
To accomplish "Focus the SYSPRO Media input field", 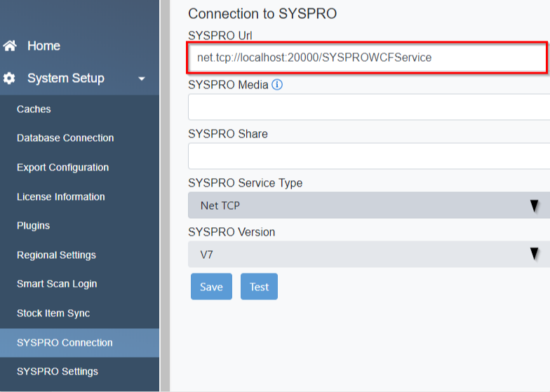I will click(x=369, y=107).
